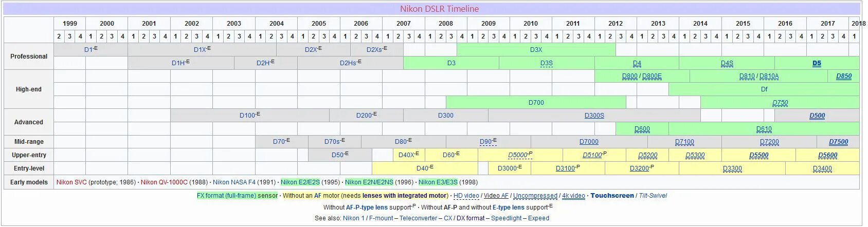This screenshot has width=868, height=227.
Task: Open the D90 camera link
Action: 486,142
